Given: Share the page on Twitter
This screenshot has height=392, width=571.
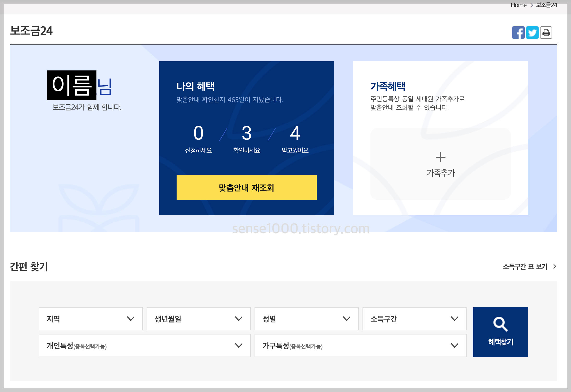Looking at the screenshot, I should [532, 32].
